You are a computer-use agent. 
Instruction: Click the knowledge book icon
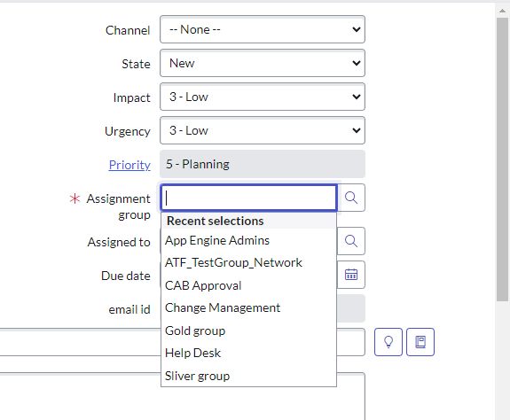point(420,342)
